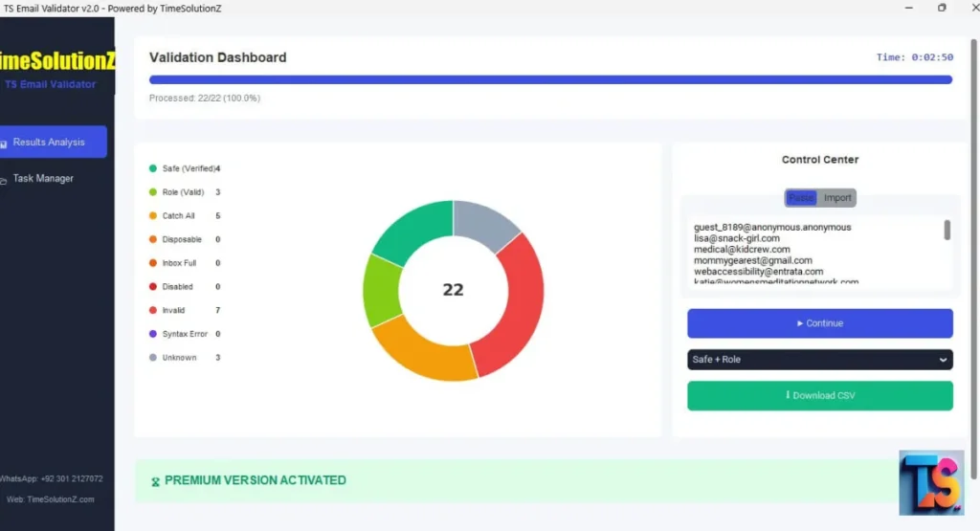Click the Continue button

pyautogui.click(x=820, y=323)
